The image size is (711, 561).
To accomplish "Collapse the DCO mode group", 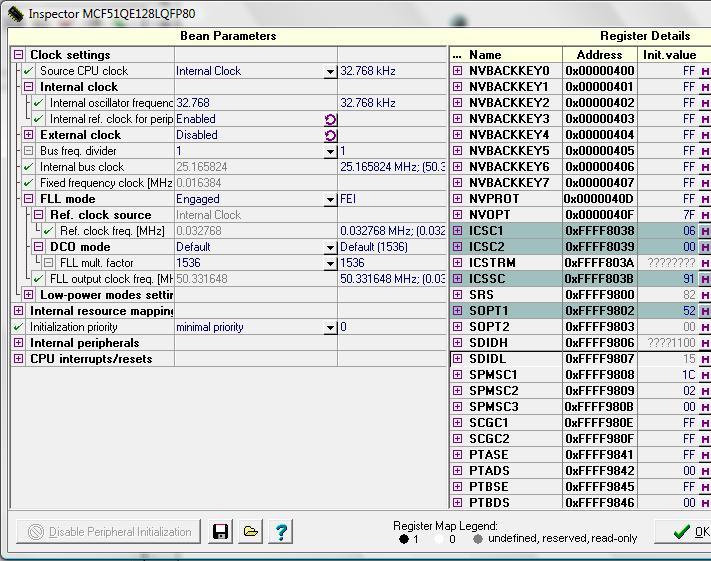I will [39, 247].
